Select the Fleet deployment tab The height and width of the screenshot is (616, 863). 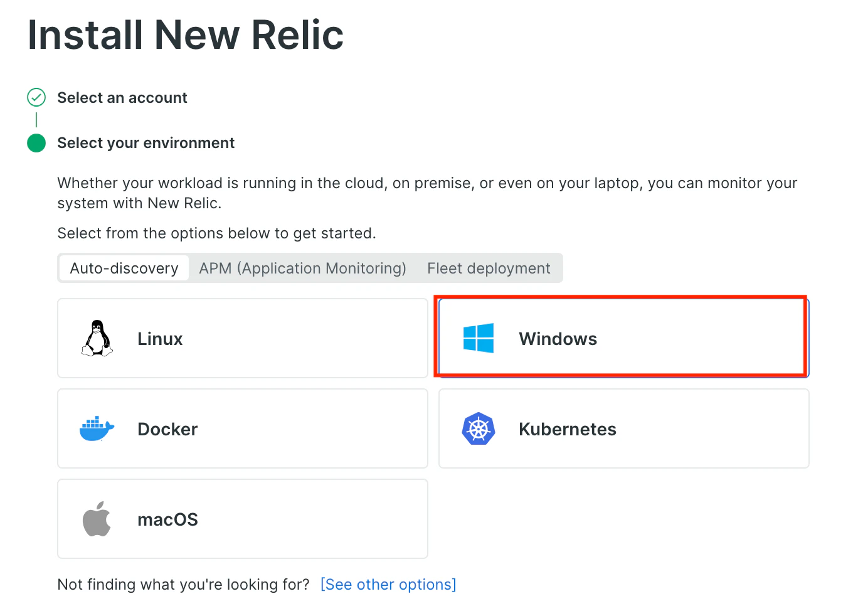coord(489,268)
